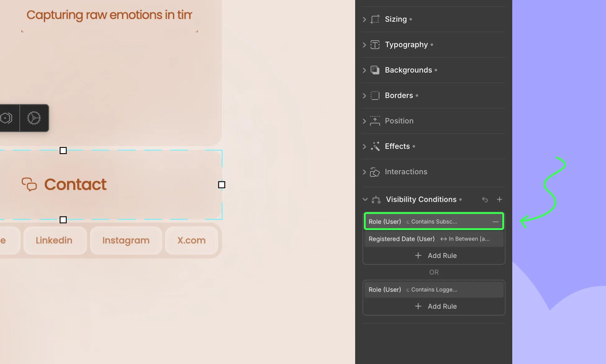Open the Instagram link button
Viewport: 606px width, 364px height.
click(126, 240)
